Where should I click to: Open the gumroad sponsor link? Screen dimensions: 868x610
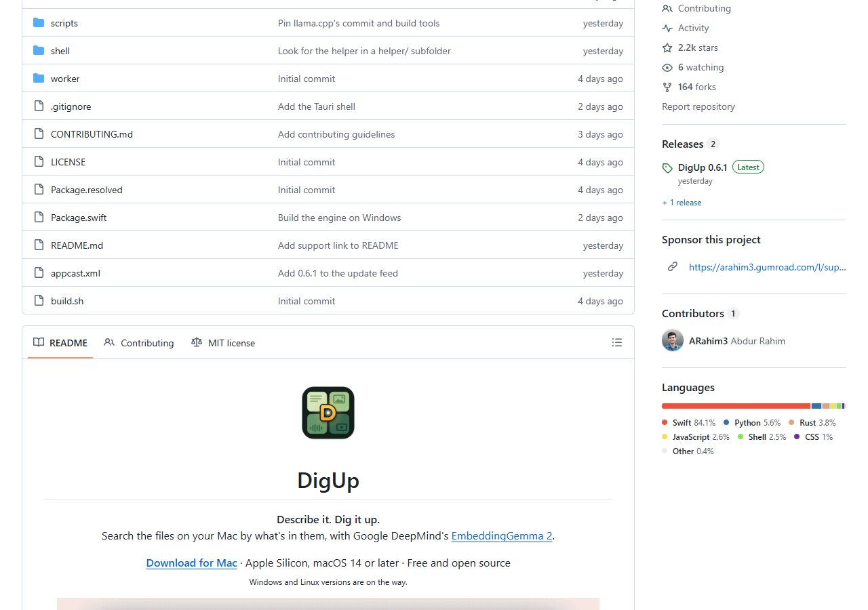click(x=768, y=267)
